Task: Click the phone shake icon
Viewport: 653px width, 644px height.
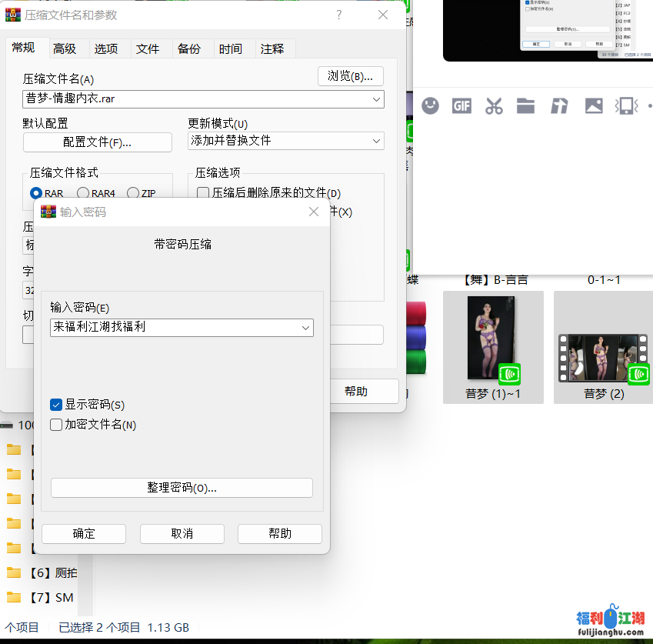Action: pyautogui.click(x=628, y=106)
